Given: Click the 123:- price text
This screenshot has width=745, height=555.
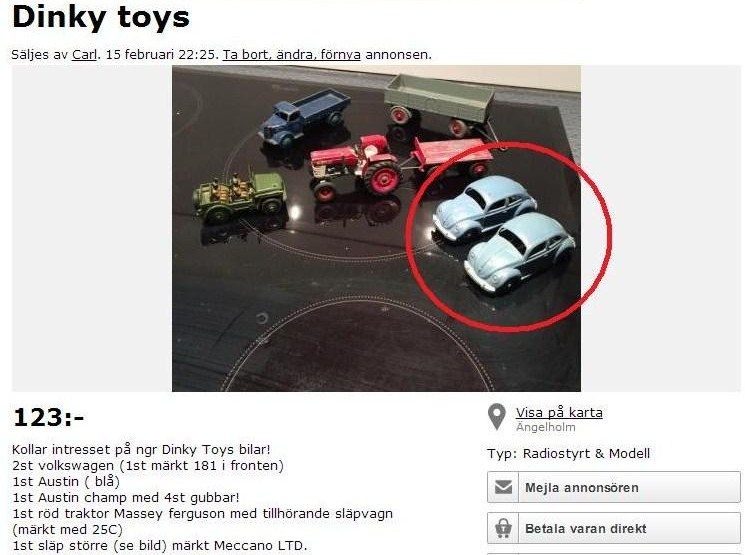Looking at the screenshot, I should click(x=48, y=417).
